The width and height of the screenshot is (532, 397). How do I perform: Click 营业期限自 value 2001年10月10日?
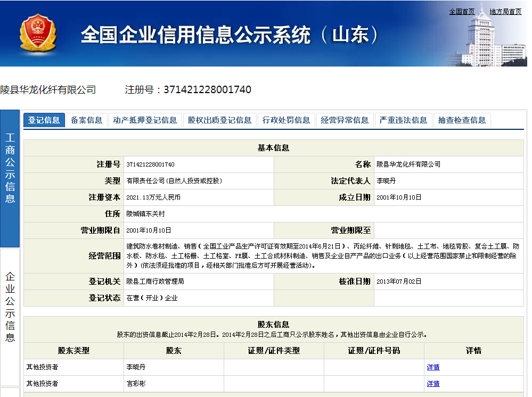tap(149, 230)
